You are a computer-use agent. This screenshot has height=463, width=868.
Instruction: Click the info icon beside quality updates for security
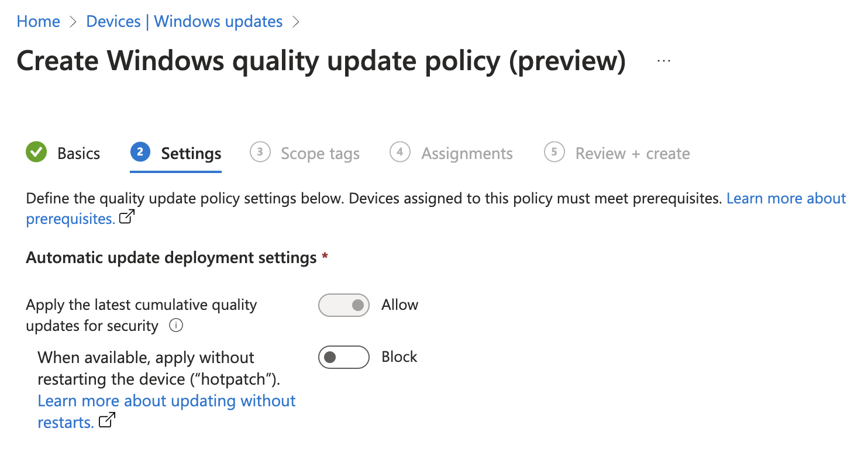(175, 326)
